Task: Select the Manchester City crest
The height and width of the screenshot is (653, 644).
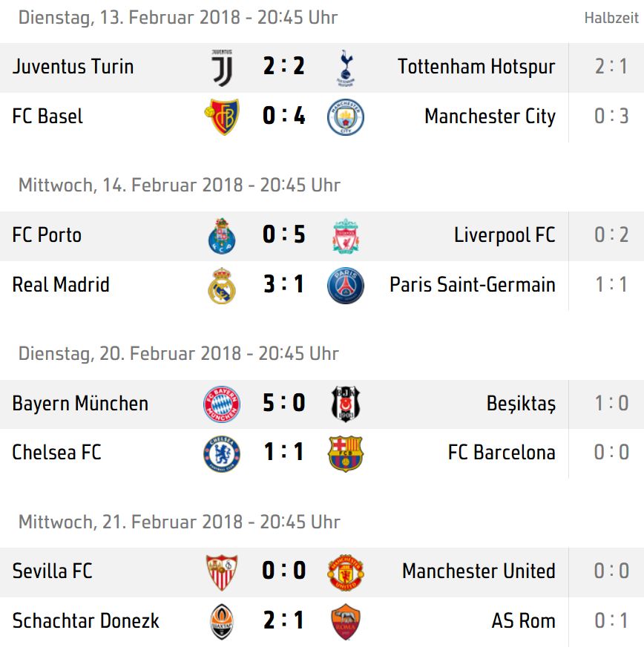Action: click(346, 117)
